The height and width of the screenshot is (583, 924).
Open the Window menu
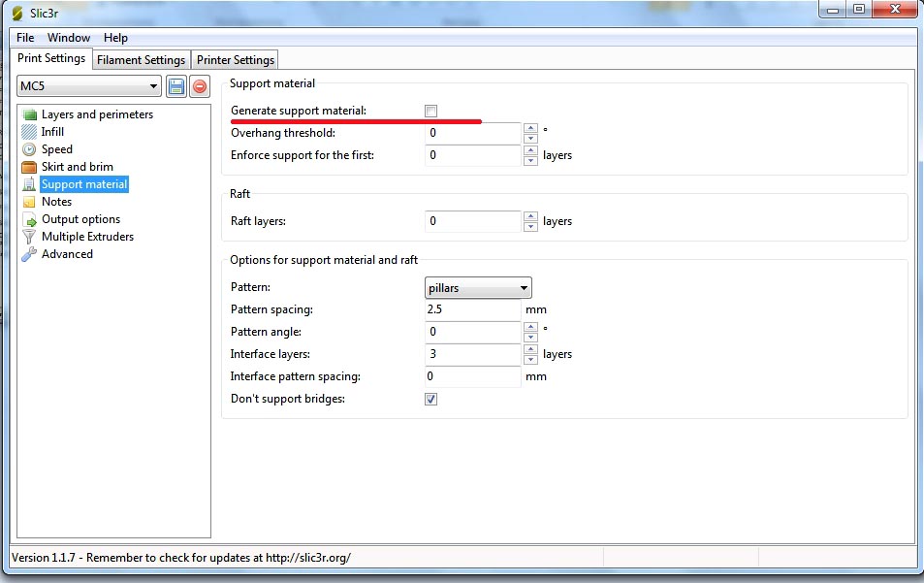tap(69, 38)
